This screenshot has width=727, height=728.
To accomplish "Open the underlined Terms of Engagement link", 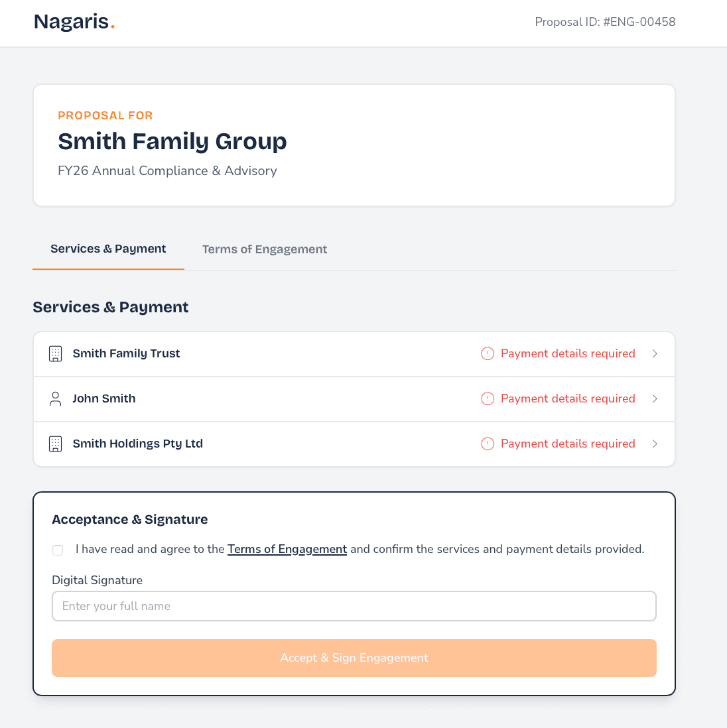I will [287, 549].
